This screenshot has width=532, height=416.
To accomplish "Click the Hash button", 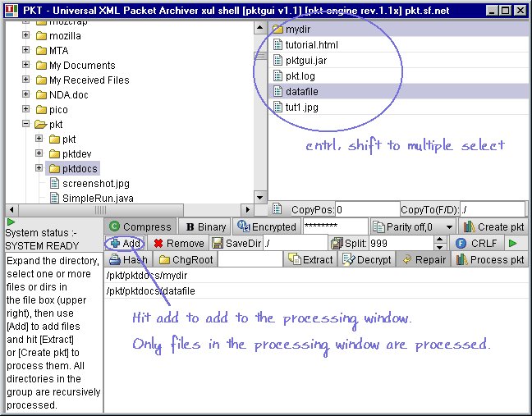I will pyautogui.click(x=128, y=260).
